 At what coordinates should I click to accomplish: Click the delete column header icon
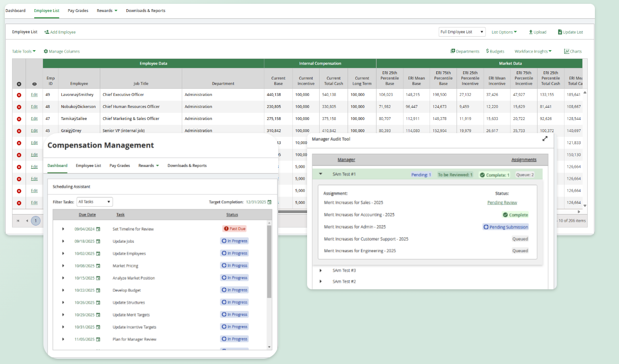click(x=19, y=84)
